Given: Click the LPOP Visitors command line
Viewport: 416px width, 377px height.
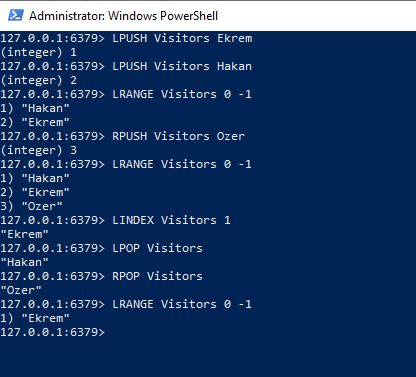Looking at the screenshot, I should [x=101, y=248].
